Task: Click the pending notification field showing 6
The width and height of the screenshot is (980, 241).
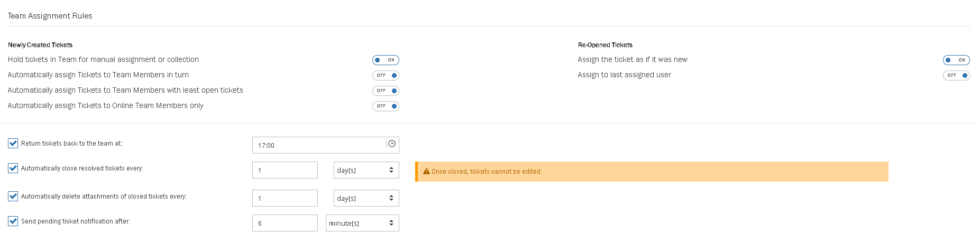Action: (285, 224)
